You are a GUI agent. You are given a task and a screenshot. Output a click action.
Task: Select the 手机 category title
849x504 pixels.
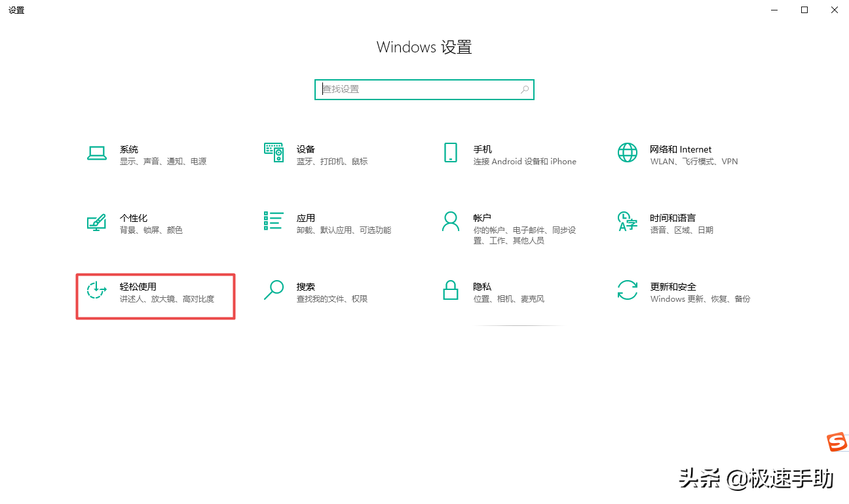click(x=483, y=149)
